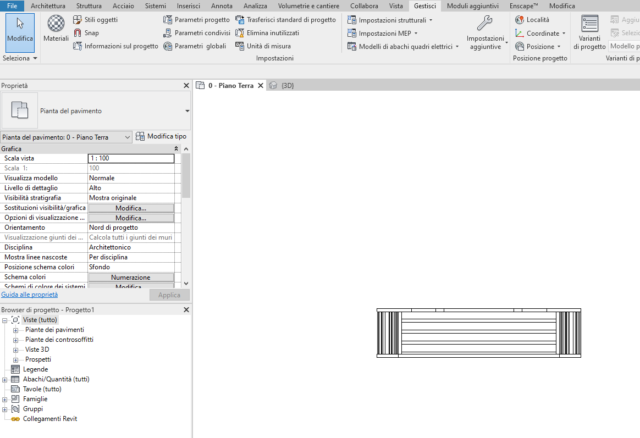Click the Orientamento value Nord di progetto

131,228
